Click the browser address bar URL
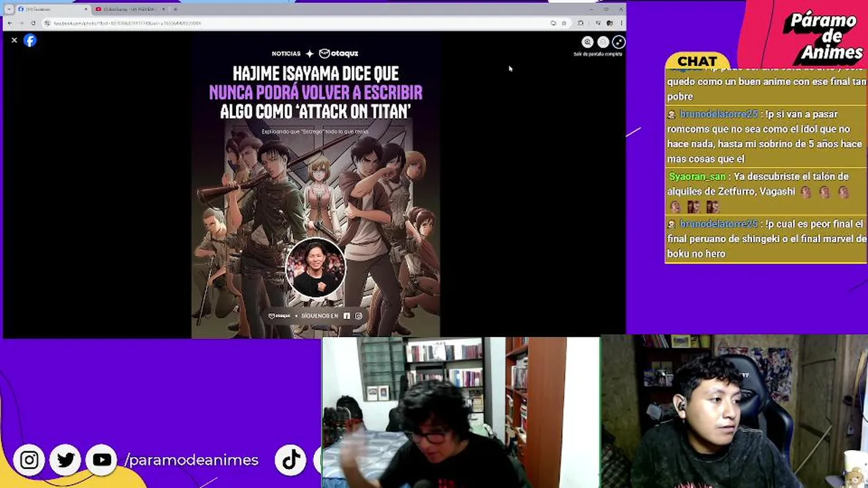868x488 pixels. point(127,23)
